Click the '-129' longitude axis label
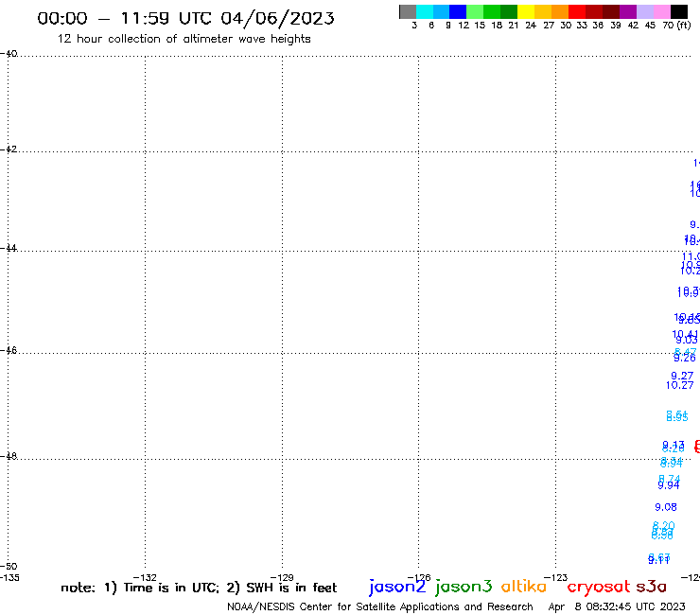 pyautogui.click(x=282, y=577)
